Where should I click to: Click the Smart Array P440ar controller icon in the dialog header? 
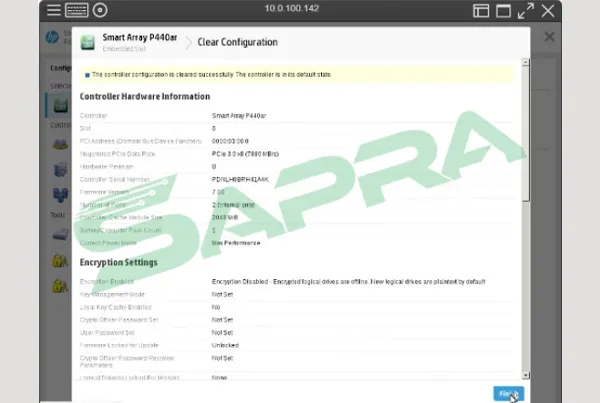pyautogui.click(x=88, y=42)
